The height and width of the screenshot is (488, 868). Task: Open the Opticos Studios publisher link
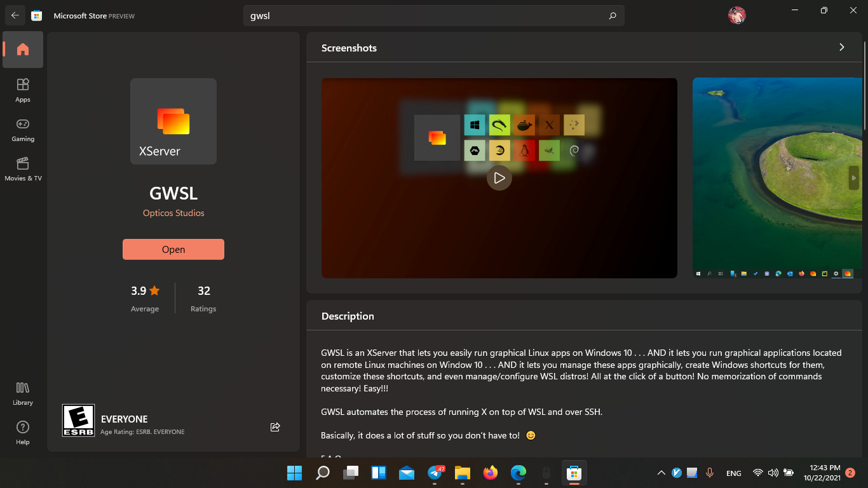[173, 213]
